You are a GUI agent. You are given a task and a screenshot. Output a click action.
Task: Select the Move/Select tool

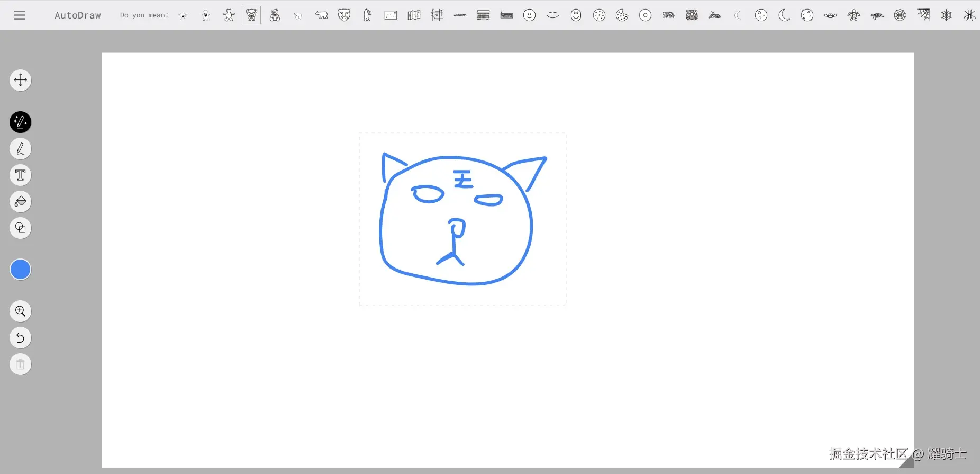pyautogui.click(x=21, y=80)
